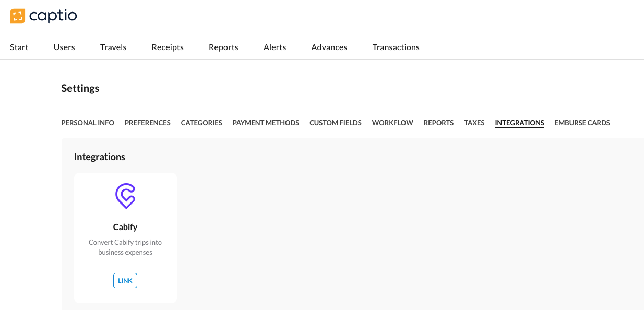Open the Travels section
The image size is (644, 310).
click(x=113, y=47)
